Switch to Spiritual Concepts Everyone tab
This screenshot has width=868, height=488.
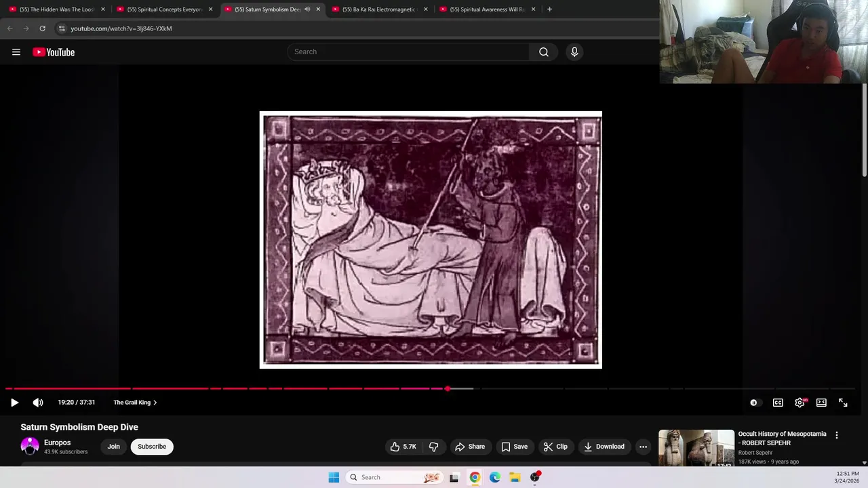(165, 9)
